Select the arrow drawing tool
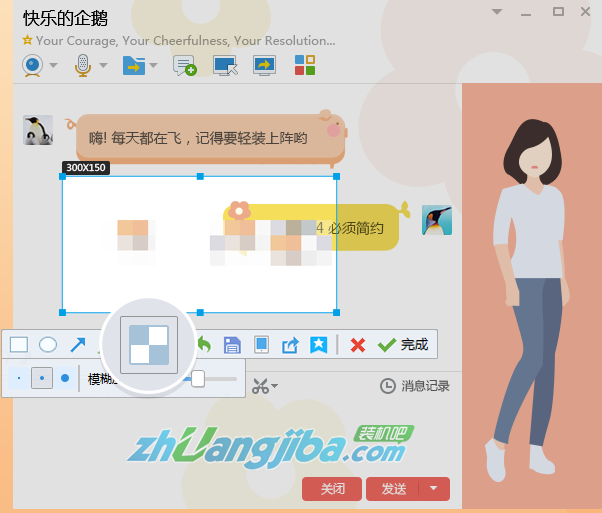This screenshot has height=513, width=602. point(77,345)
